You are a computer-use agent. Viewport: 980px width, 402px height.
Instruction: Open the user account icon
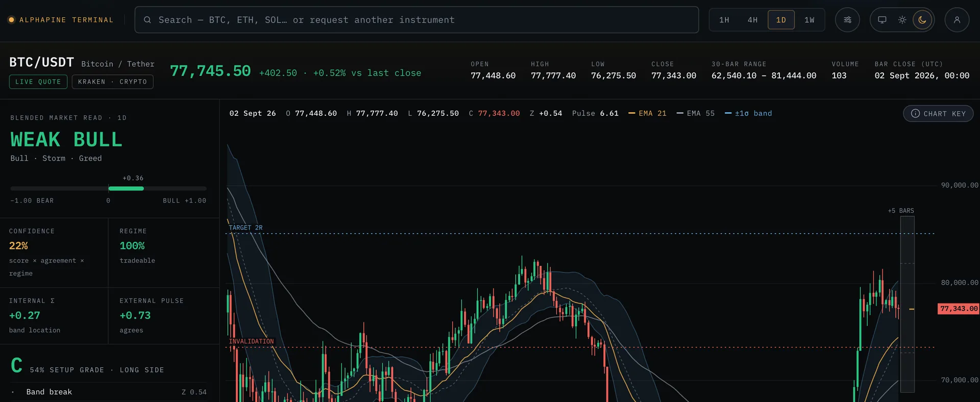[x=957, y=20]
